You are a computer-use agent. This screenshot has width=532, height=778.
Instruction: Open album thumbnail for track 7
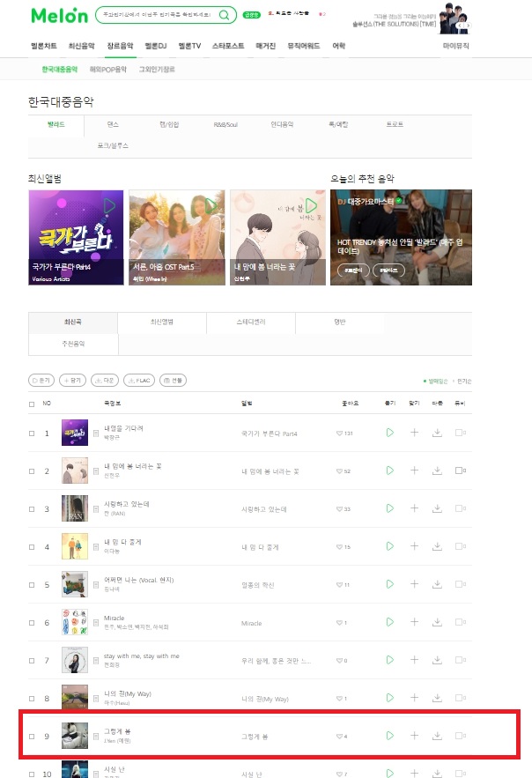point(74,660)
